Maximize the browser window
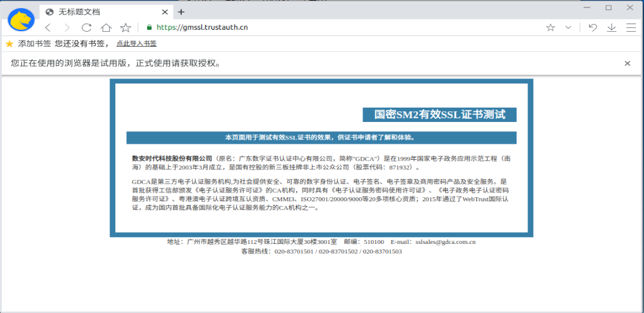The image size is (644, 313). tap(608, 7)
